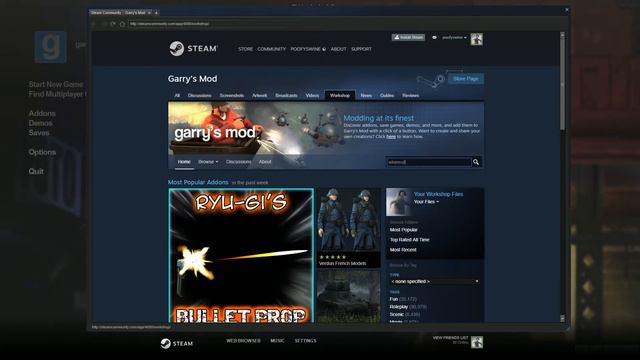
Task: Click the friends avatar in overlay bottom bar
Action: [477, 342]
